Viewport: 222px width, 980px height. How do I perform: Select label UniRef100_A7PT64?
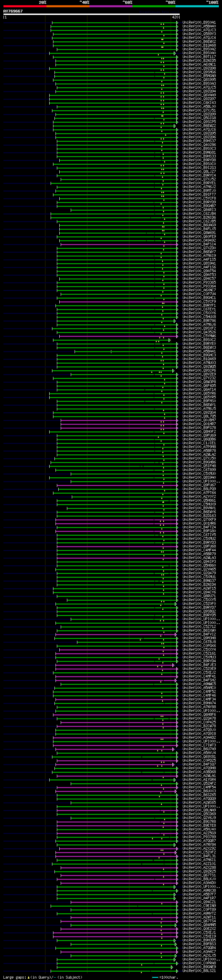[199, 493]
